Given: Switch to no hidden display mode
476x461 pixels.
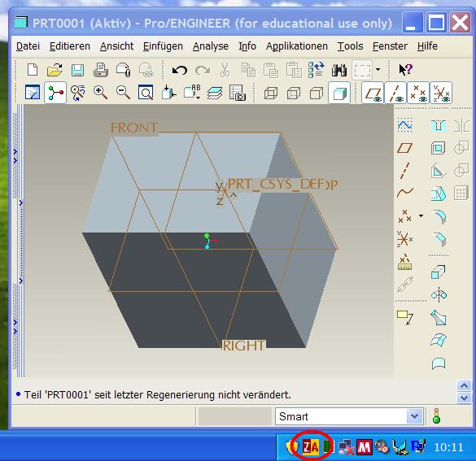Looking at the screenshot, I should tap(316, 93).
